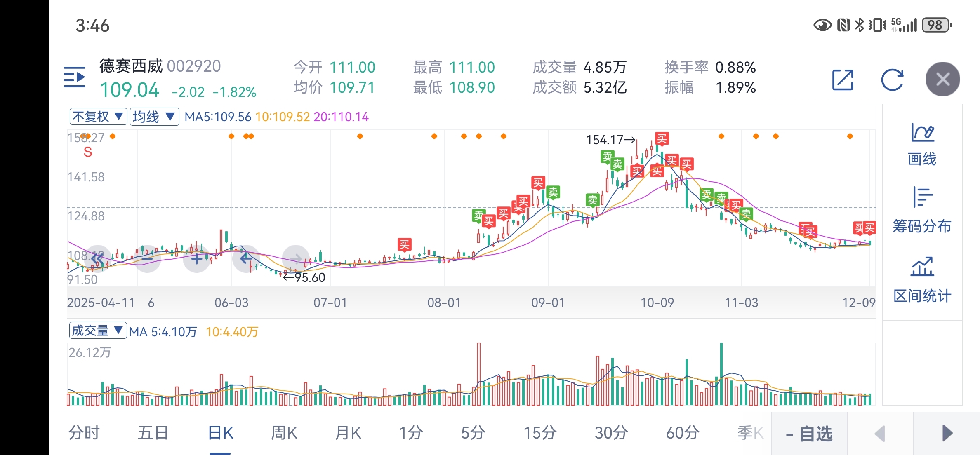
Task: Open the 成交量 sub-indicator dropdown
Action: 98,331
